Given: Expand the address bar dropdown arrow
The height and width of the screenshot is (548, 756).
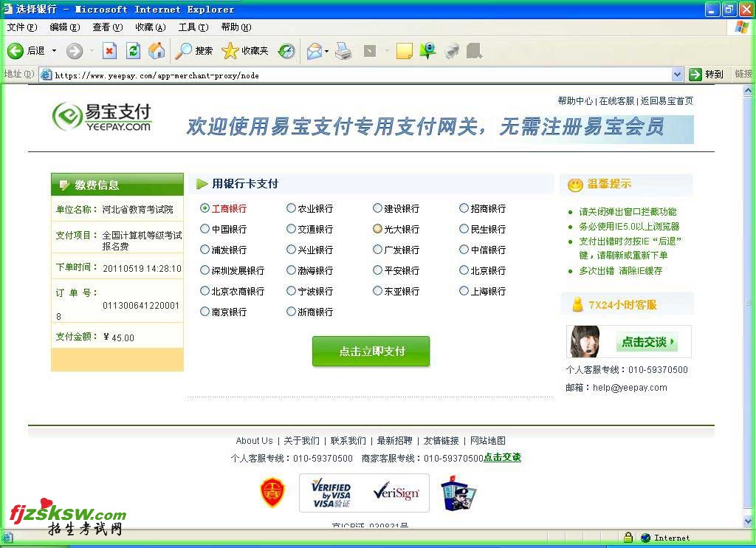Looking at the screenshot, I should [x=677, y=75].
